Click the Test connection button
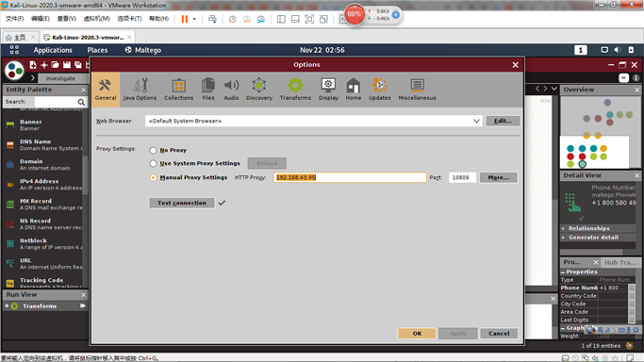 pyautogui.click(x=182, y=203)
